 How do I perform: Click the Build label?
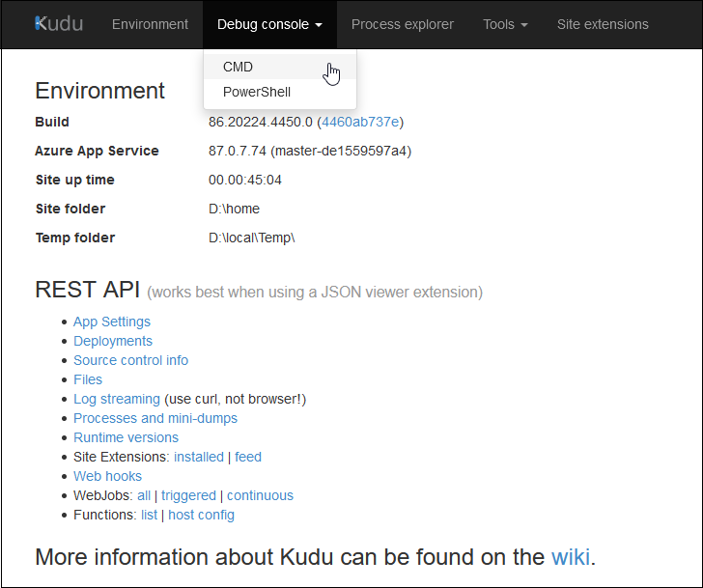pos(52,122)
